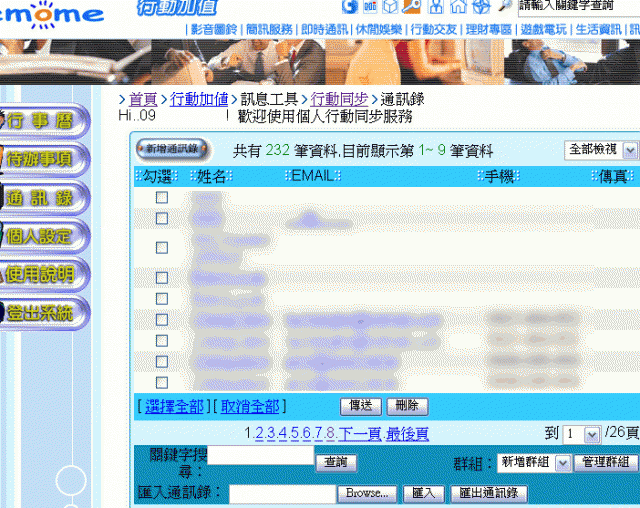
Task: Open the person member icon in header
Action: (x=436, y=6)
